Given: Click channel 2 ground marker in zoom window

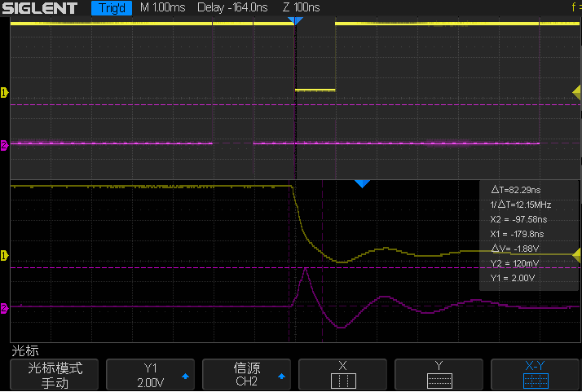Looking at the screenshot, I should point(4,308).
